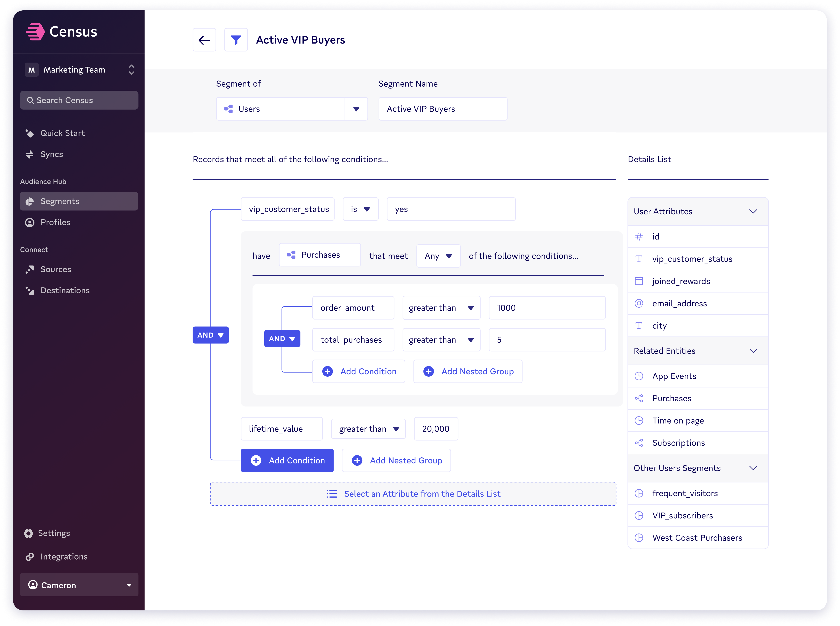Image resolution: width=840 pixels, height=626 pixels.
Task: Click the Segment Name input field
Action: tap(442, 109)
